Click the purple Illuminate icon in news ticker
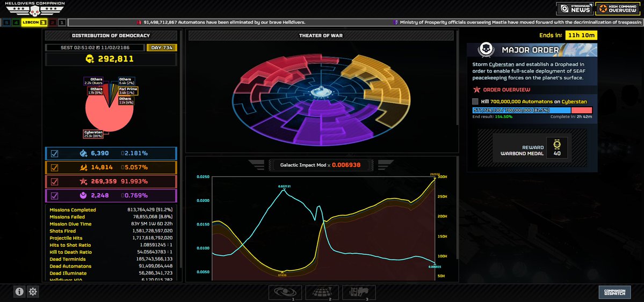This screenshot has width=644, height=302. 395,23
